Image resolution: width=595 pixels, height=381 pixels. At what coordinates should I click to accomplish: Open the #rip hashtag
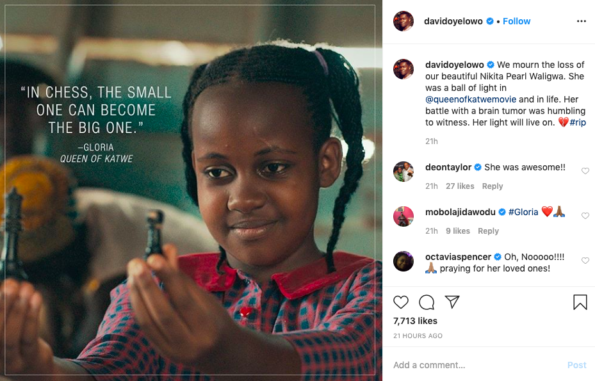[578, 122]
